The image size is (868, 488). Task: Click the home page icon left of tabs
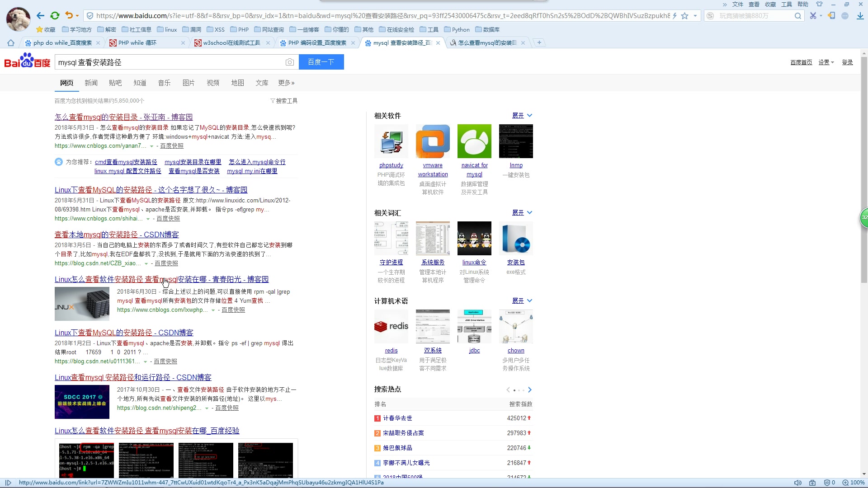pos(11,43)
